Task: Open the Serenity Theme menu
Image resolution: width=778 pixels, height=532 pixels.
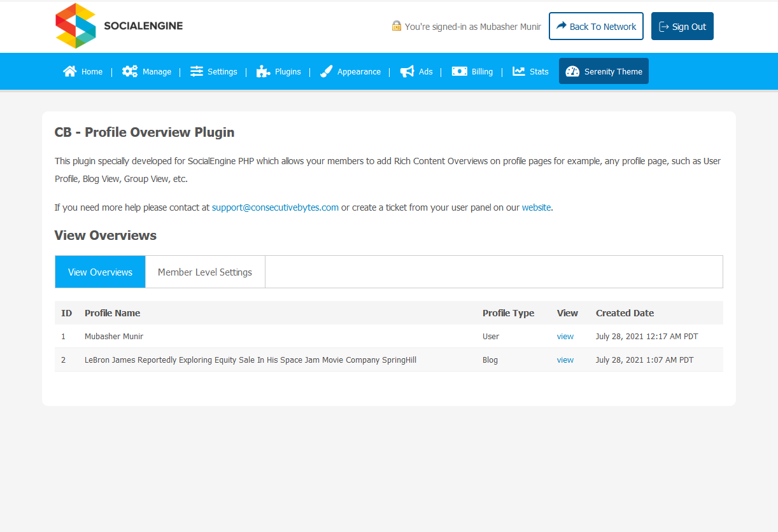Action: tap(604, 71)
